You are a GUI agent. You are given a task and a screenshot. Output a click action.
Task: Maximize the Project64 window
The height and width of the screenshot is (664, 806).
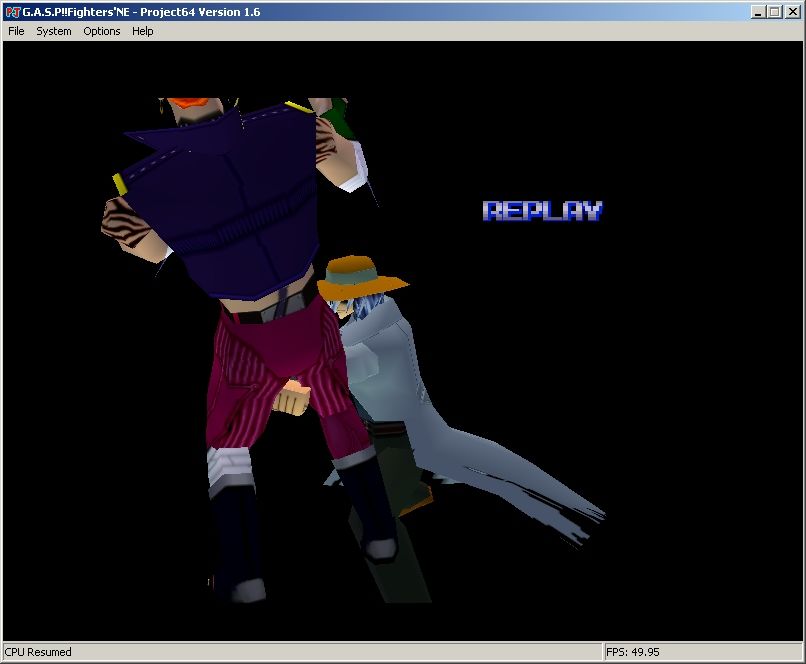pos(774,12)
